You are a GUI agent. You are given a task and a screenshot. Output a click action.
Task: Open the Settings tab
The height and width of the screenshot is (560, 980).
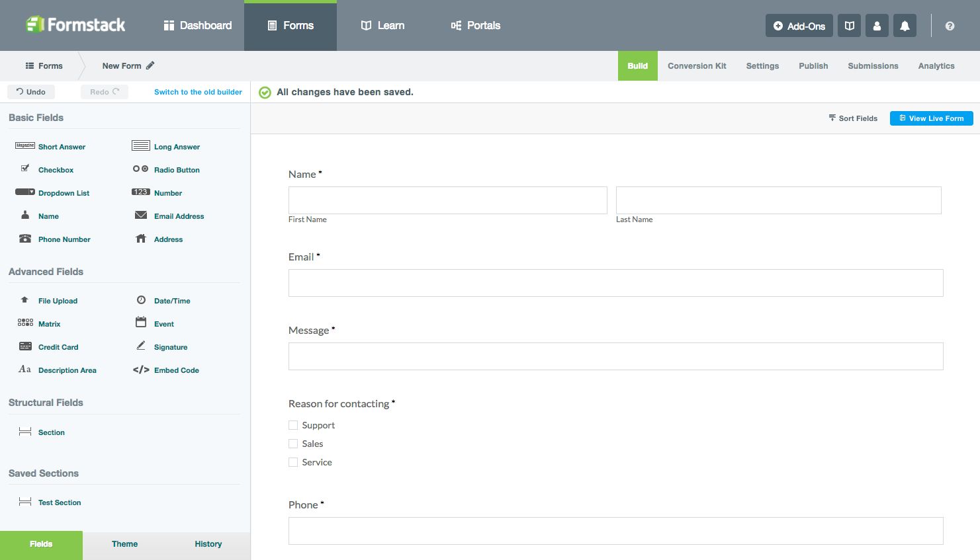pos(762,66)
